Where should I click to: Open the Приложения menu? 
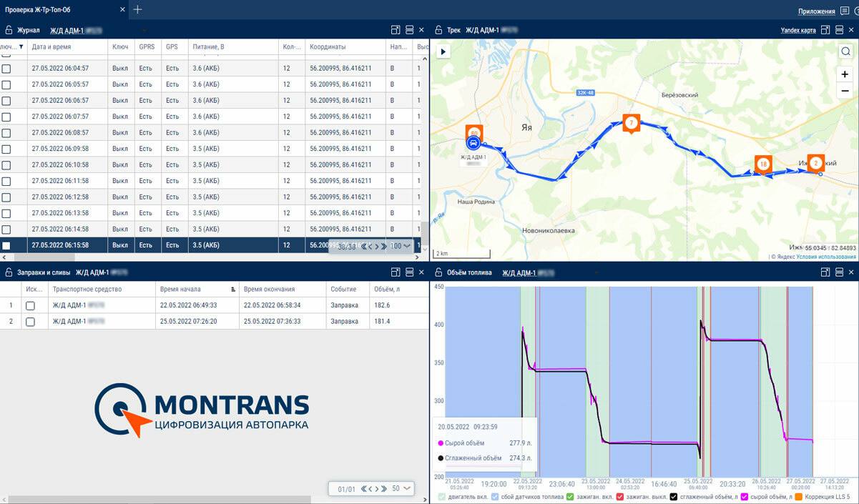click(x=817, y=11)
